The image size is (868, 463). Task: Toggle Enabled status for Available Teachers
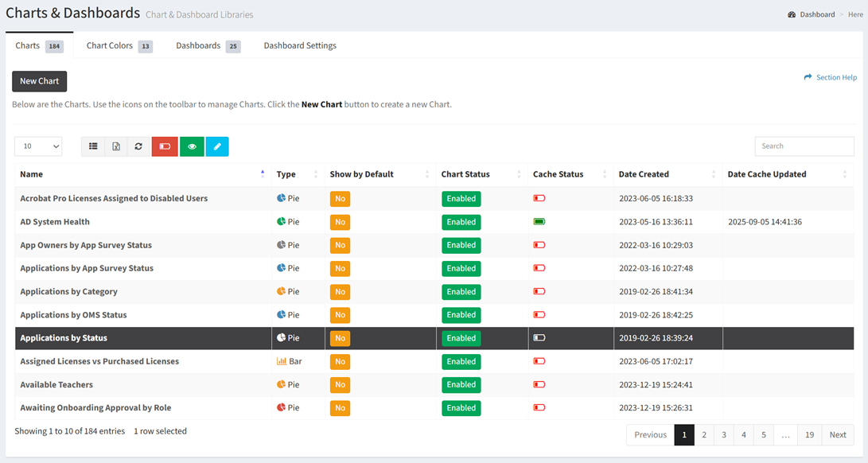461,384
